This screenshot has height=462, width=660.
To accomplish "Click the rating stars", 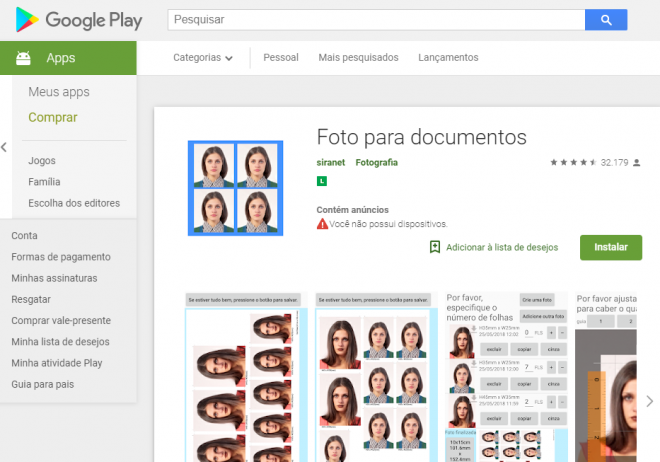I will pyautogui.click(x=573, y=162).
